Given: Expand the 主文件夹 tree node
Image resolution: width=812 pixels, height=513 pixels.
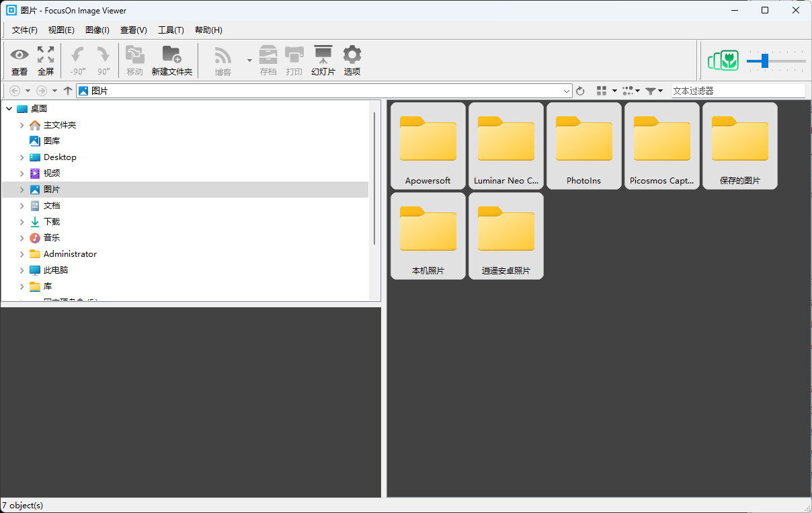Looking at the screenshot, I should (x=22, y=125).
